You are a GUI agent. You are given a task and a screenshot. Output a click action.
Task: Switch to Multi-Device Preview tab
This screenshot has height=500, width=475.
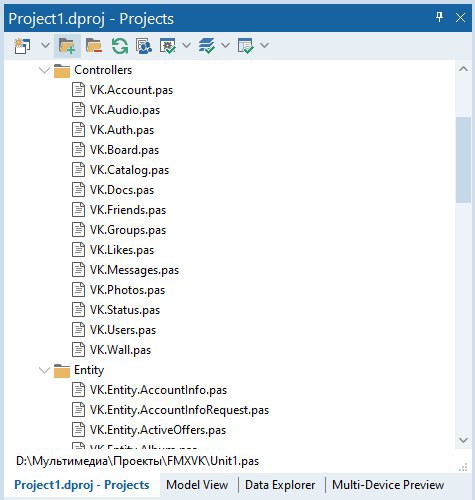click(x=388, y=485)
